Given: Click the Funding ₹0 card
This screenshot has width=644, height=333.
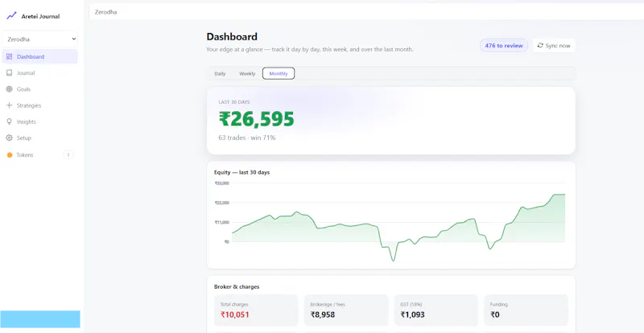Looking at the screenshot, I should click(526, 310).
